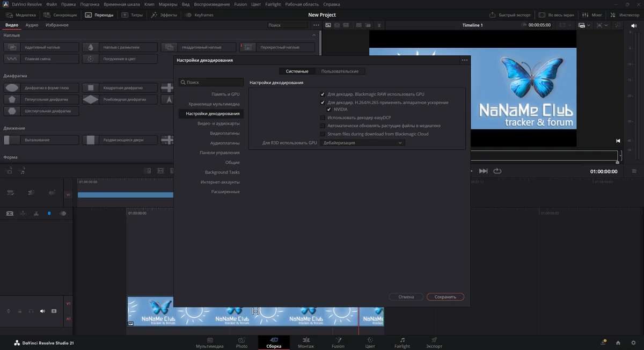Click the go to last frame button

[484, 171]
